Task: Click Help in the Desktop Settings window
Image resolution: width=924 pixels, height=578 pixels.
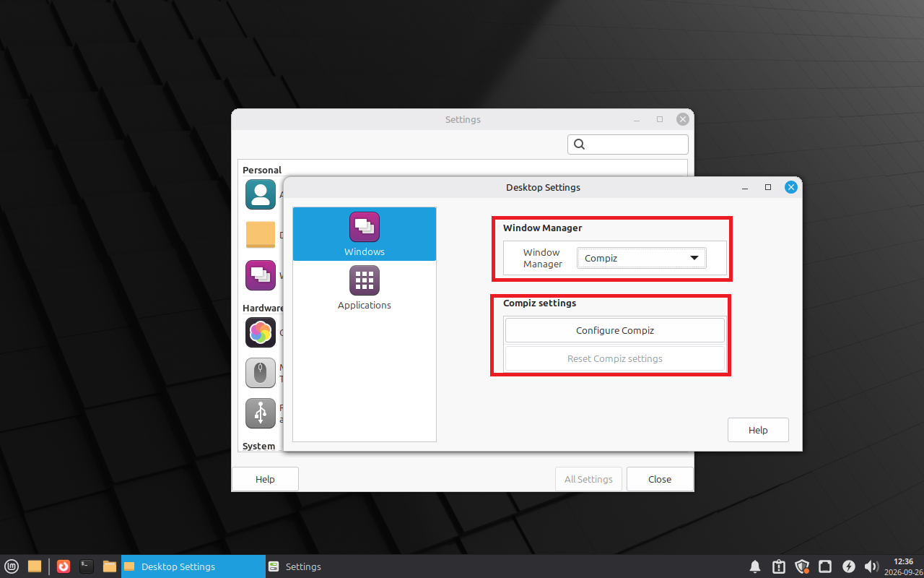Action: pos(758,430)
